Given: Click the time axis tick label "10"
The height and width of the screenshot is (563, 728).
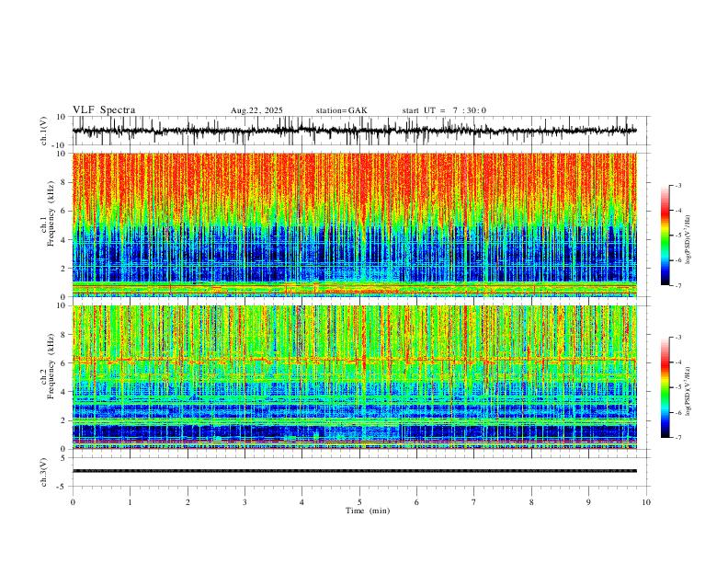Looking at the screenshot, I should (646, 502).
